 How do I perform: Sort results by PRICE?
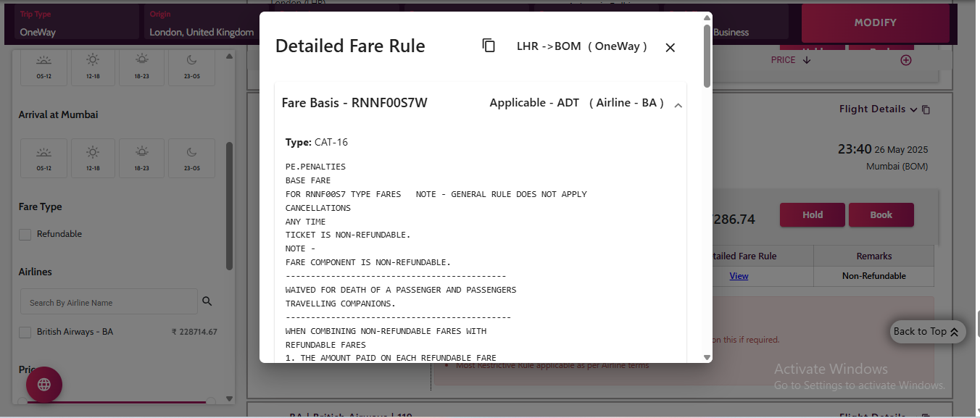pos(790,60)
